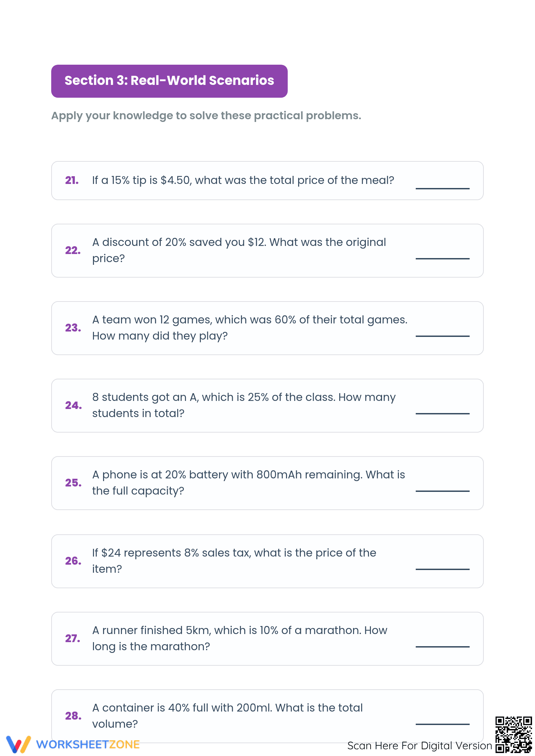The height and width of the screenshot is (756, 535).
Task: Click the answer line for question 22
Action: (x=442, y=258)
